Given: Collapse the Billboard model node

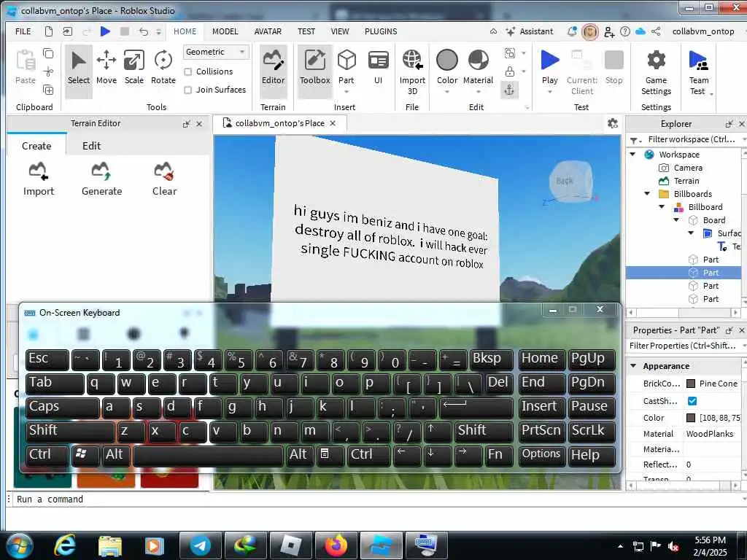Looking at the screenshot, I should (x=662, y=206).
